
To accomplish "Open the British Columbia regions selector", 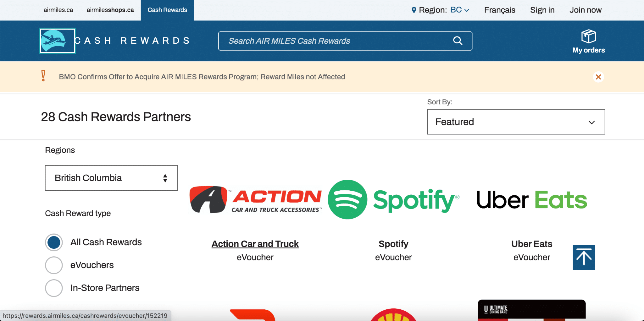I will 111,178.
